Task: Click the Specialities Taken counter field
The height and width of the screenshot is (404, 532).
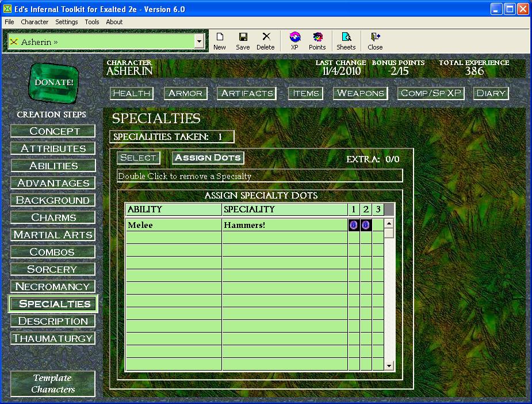Action: coord(172,137)
